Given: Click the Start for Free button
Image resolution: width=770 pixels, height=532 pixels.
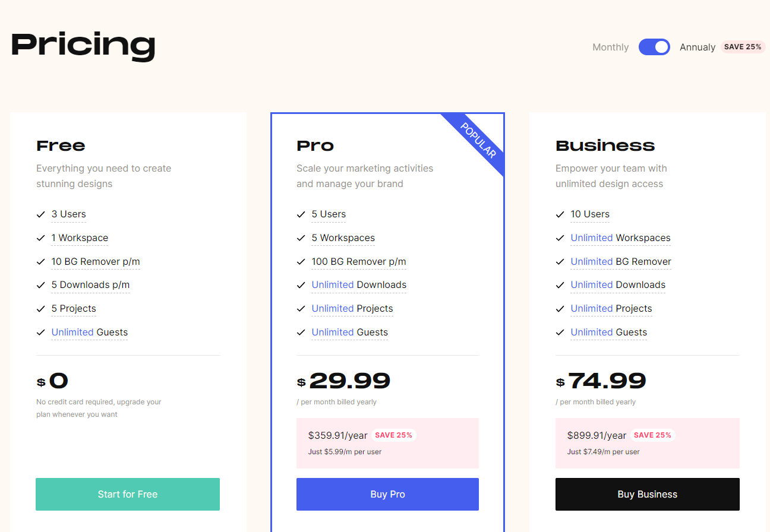Looking at the screenshot, I should tap(128, 494).
